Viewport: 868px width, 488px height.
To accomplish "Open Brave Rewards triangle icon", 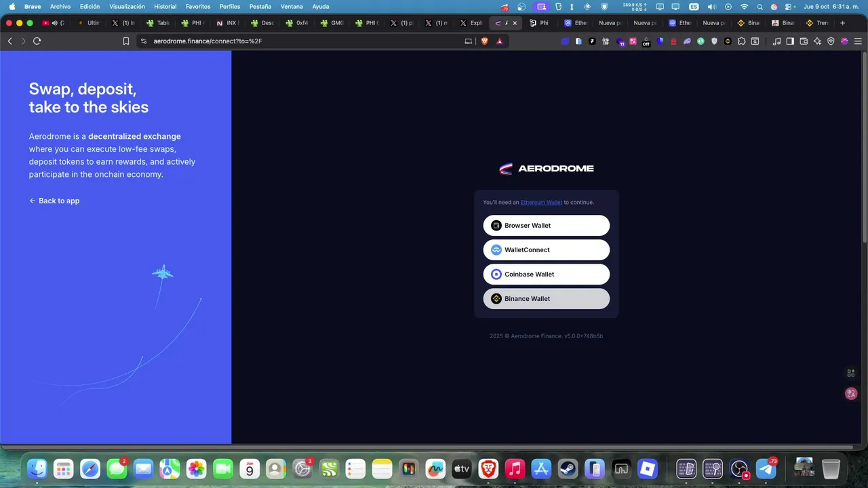I will click(x=499, y=41).
